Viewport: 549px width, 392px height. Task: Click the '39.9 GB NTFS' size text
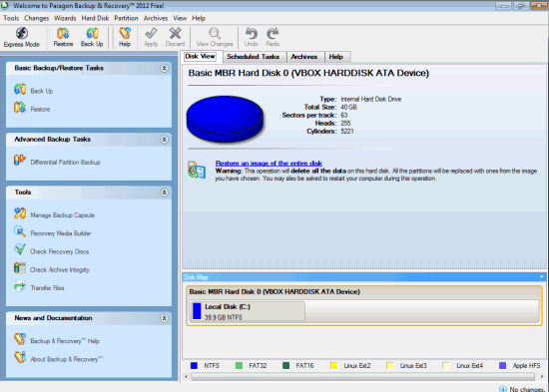(x=223, y=317)
